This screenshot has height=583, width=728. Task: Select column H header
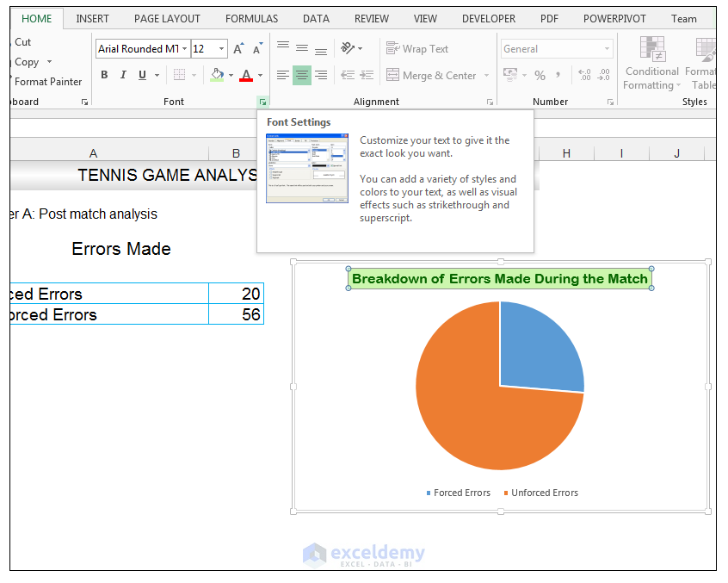566,153
